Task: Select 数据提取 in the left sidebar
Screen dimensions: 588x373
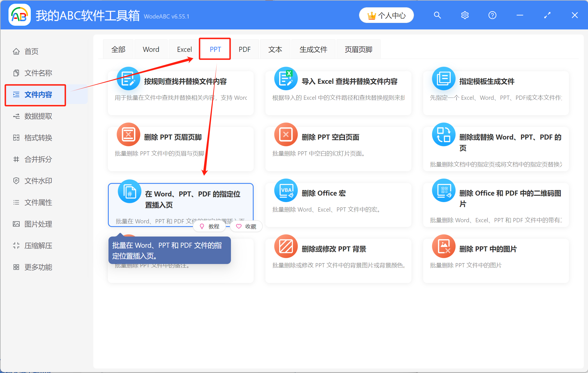Action: [38, 116]
